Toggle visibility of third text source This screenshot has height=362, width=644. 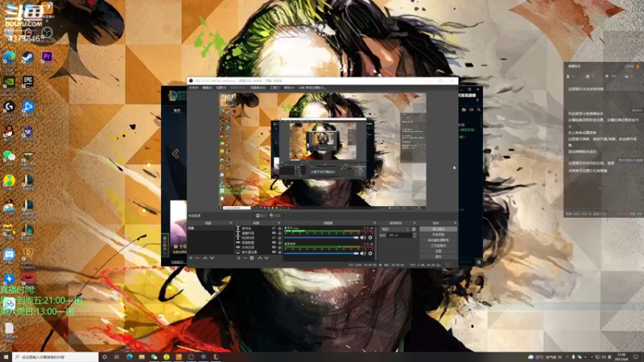(x=274, y=237)
